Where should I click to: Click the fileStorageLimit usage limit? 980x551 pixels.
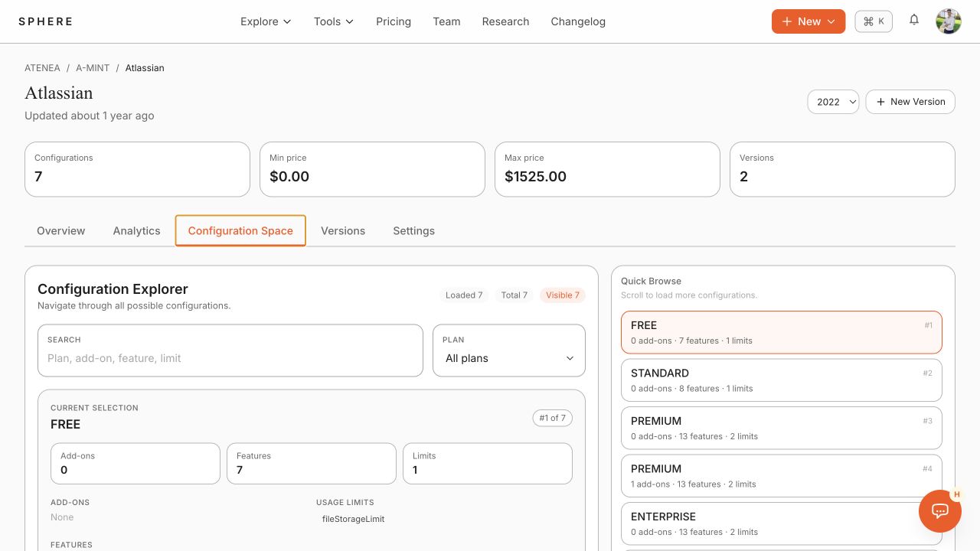point(353,519)
